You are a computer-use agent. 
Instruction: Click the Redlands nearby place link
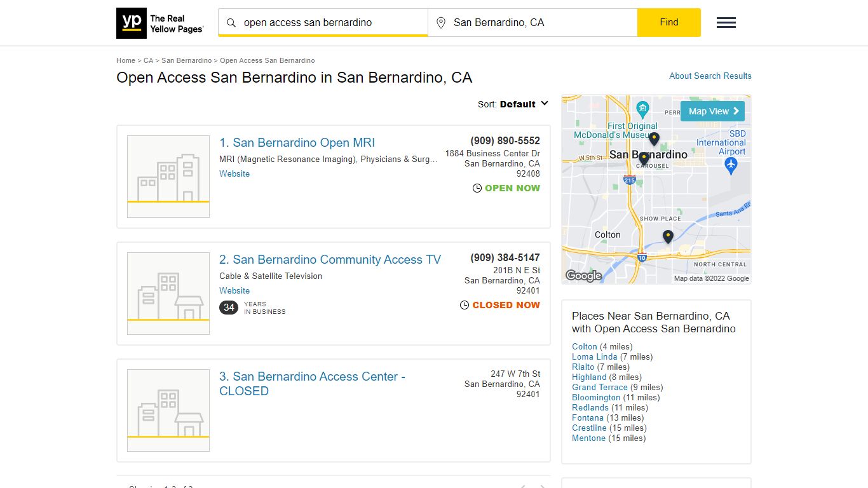tap(590, 407)
